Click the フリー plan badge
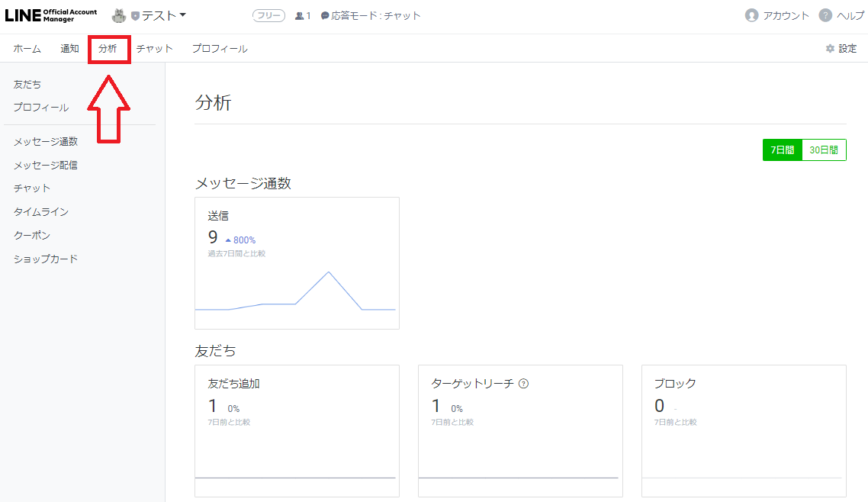 pos(268,16)
